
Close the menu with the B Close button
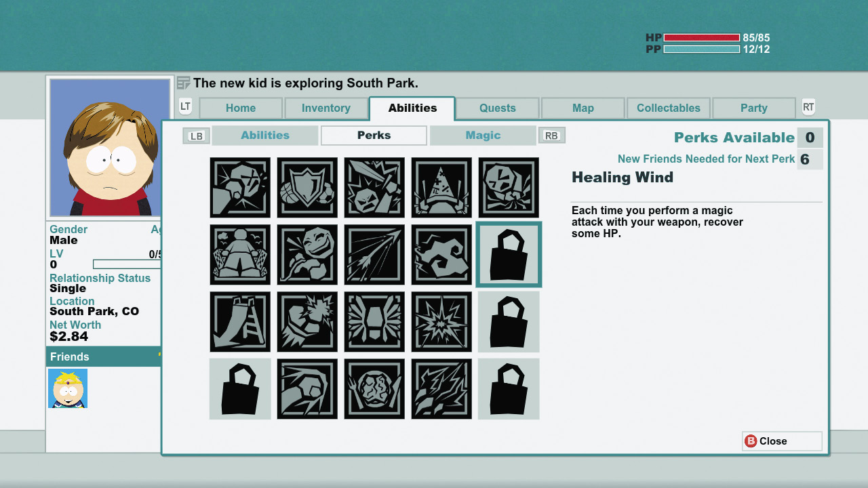click(x=782, y=441)
